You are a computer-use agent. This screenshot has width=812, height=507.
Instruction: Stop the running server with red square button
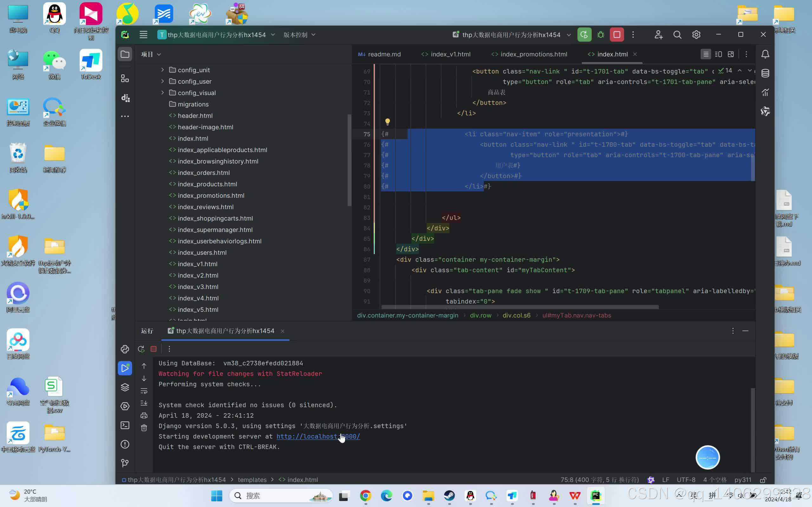(x=617, y=35)
